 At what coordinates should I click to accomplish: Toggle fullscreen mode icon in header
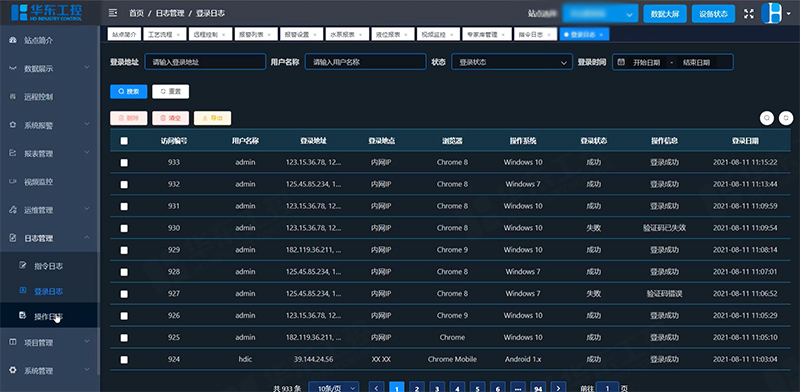point(748,14)
